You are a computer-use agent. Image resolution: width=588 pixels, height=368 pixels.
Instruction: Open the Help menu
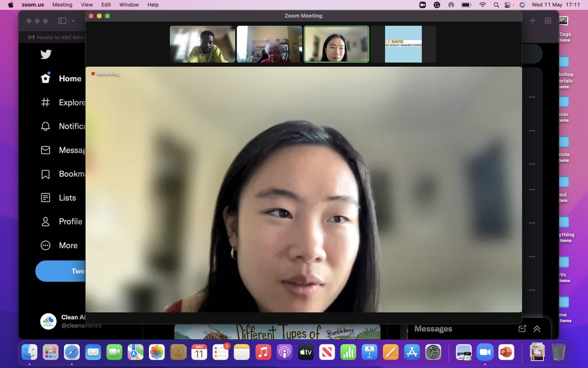(x=153, y=4)
